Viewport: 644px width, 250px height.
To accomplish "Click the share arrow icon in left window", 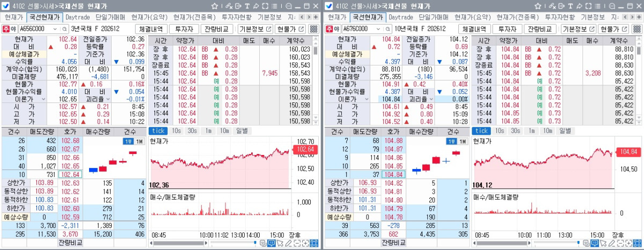I will click(255, 6).
